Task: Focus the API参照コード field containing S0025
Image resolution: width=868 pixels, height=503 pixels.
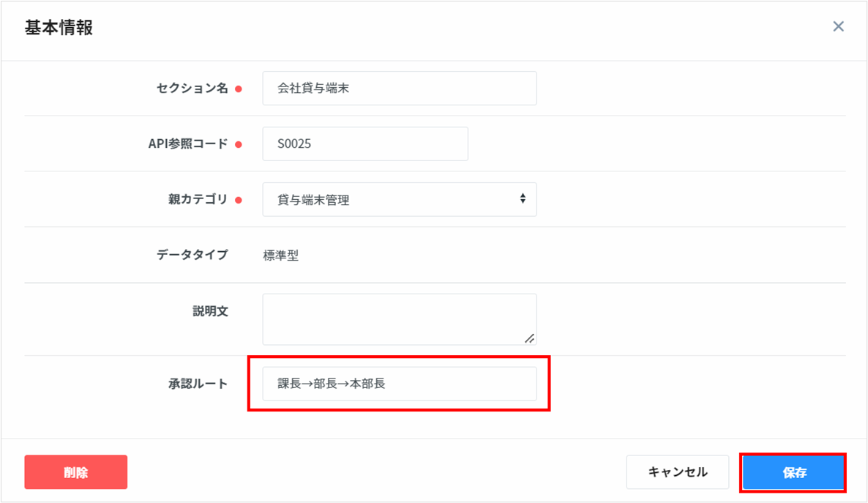Action: 364,144
